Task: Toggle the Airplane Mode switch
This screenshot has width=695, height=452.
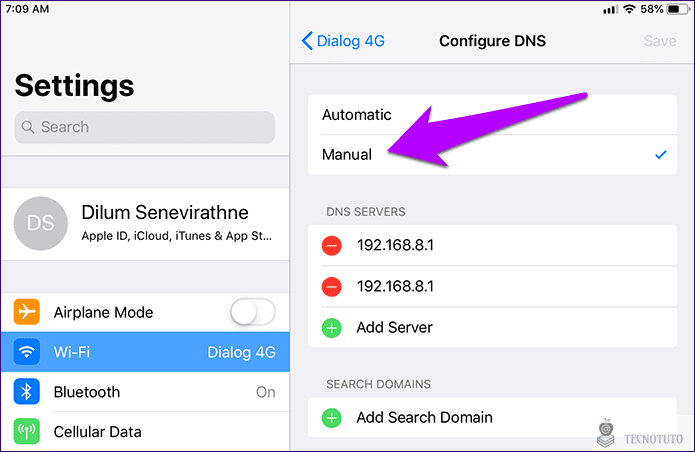Action: (253, 312)
